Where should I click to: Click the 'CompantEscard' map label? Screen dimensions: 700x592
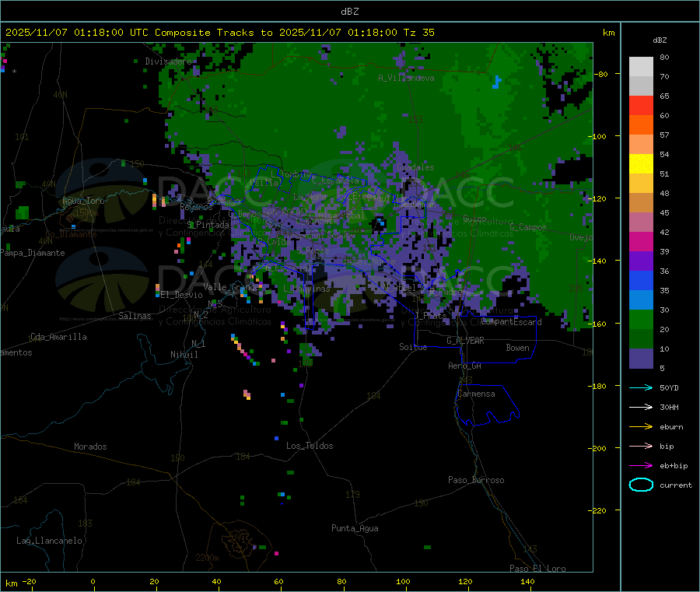point(511,322)
